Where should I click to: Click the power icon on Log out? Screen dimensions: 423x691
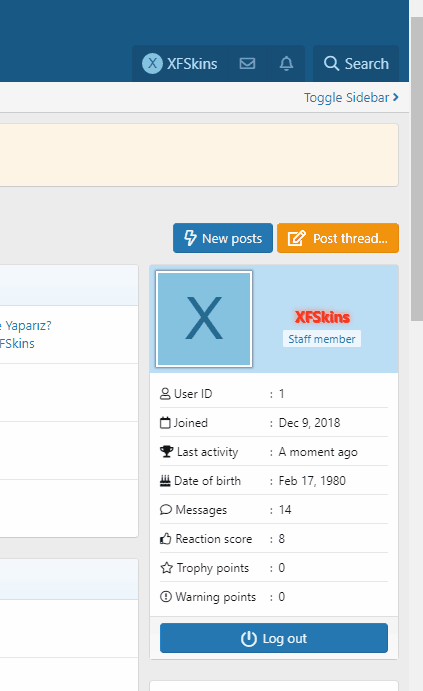coord(249,639)
